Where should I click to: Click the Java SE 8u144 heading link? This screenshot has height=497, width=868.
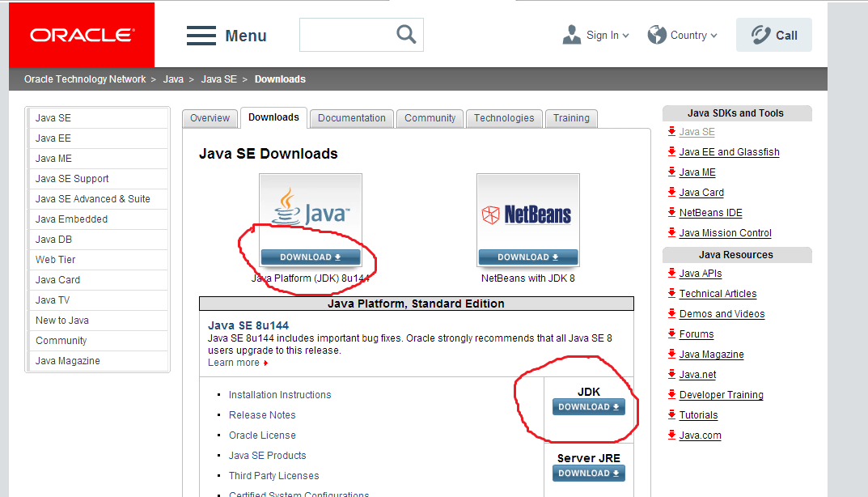tap(248, 325)
